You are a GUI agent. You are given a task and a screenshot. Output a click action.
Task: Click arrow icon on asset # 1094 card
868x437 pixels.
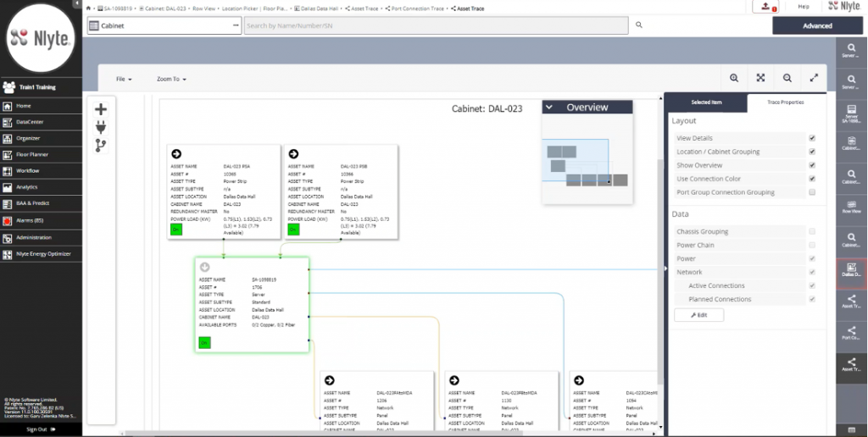578,380
